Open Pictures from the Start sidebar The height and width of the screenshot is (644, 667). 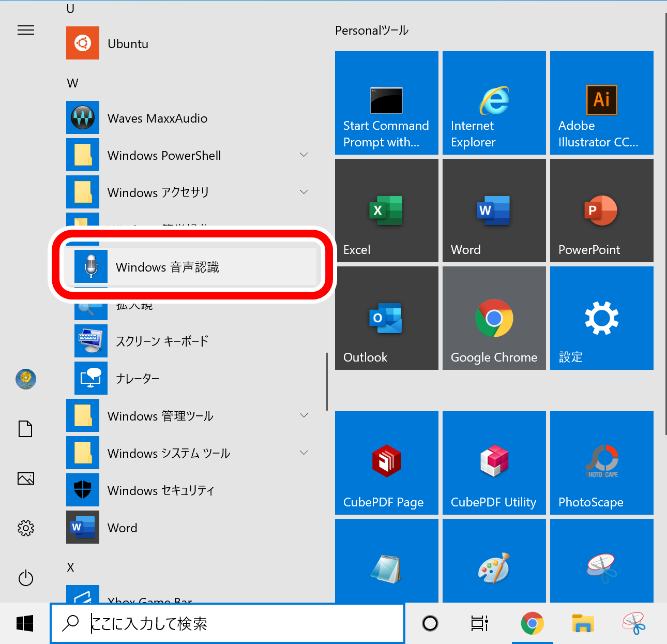coord(26,478)
